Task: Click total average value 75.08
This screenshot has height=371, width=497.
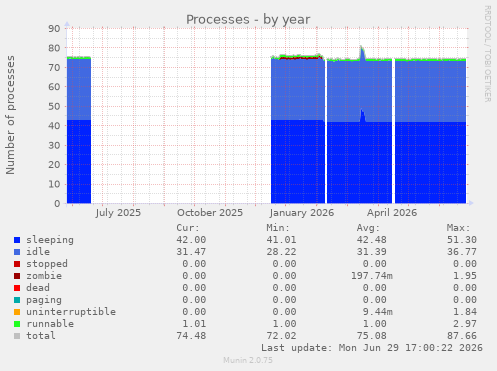Action: (372, 336)
